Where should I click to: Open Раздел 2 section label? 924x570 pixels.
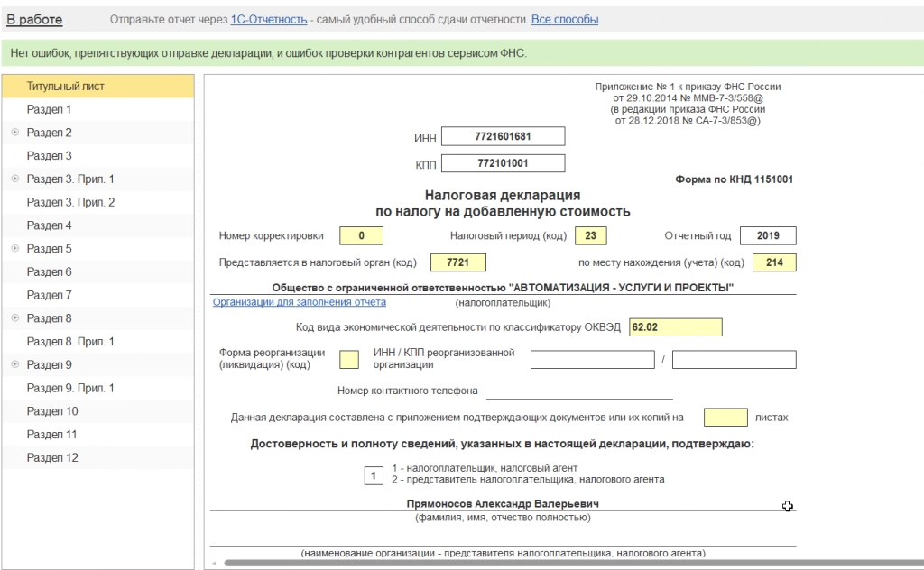[x=49, y=133]
